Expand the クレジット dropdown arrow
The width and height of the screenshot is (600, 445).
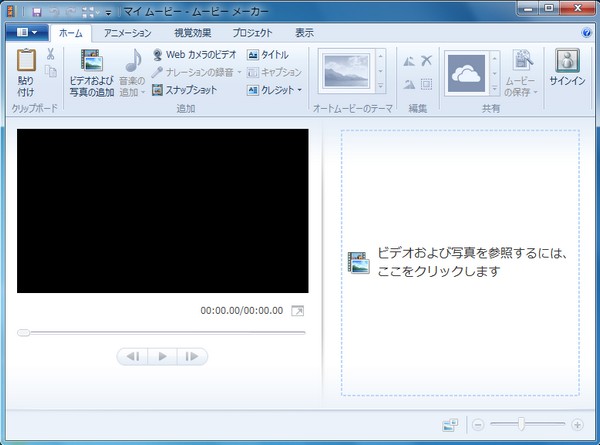coord(299,90)
